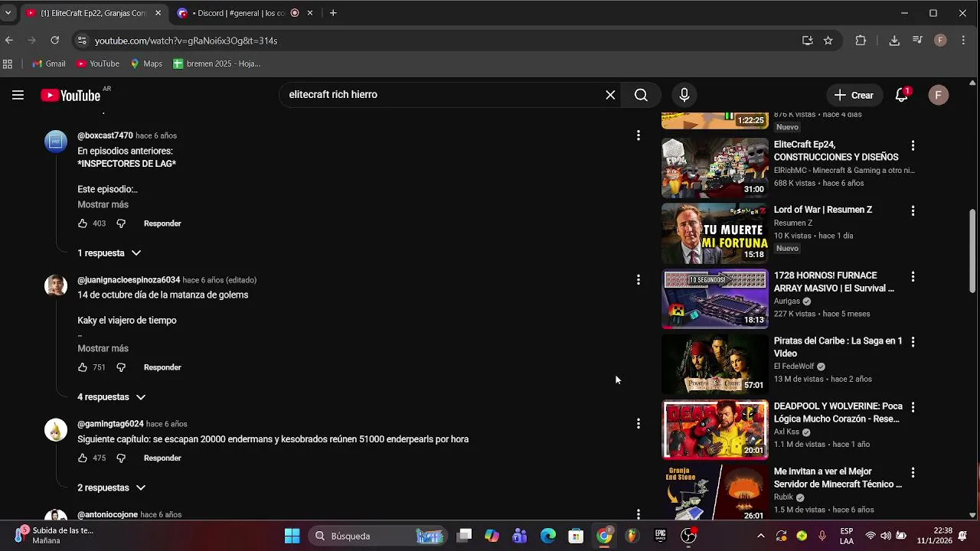Open Chrome three-dot menu
The width and height of the screenshot is (980, 551).
pos(963,41)
